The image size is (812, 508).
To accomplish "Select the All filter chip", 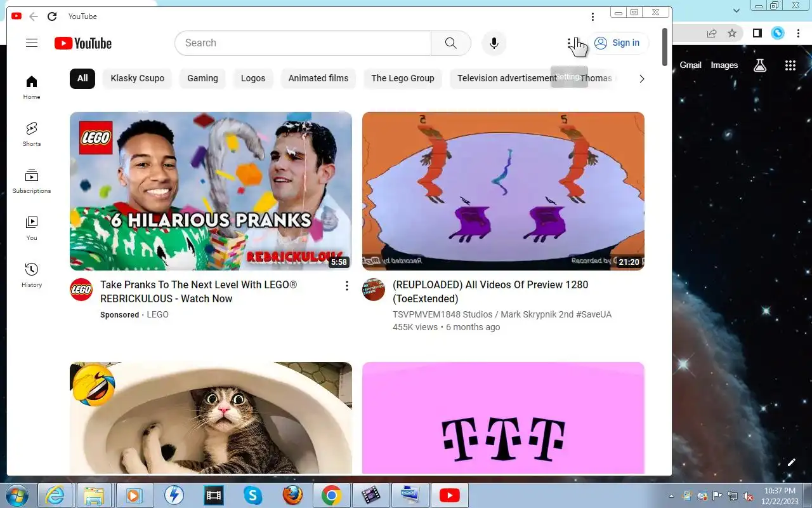I will click(82, 78).
